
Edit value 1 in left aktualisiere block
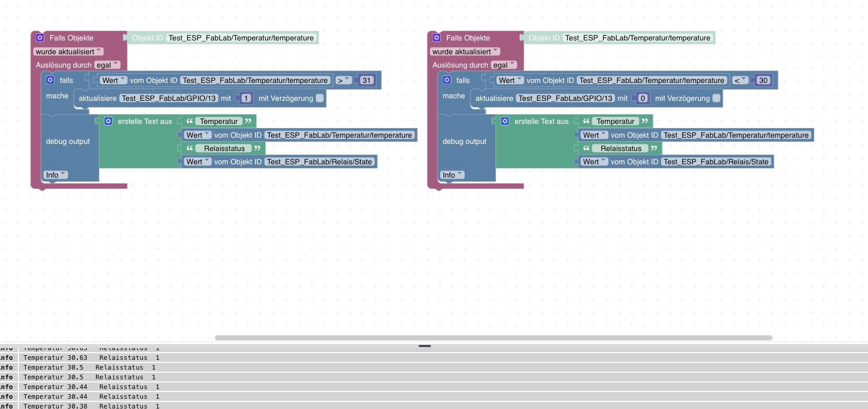tap(246, 98)
